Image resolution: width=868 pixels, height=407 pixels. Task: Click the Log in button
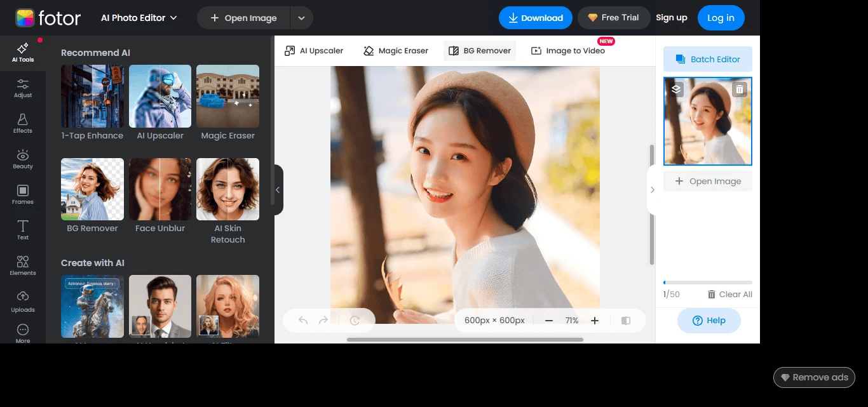pos(721,18)
